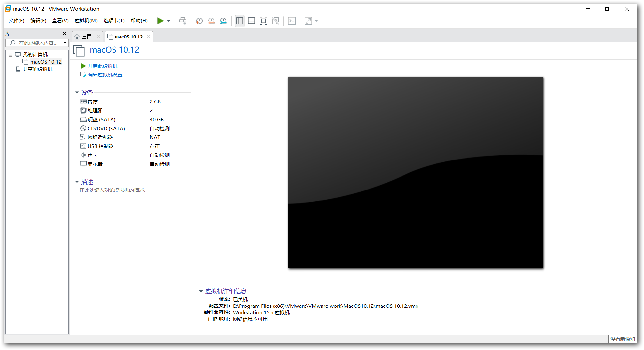
Task: Click the configuration file path text
Action: 326,306
